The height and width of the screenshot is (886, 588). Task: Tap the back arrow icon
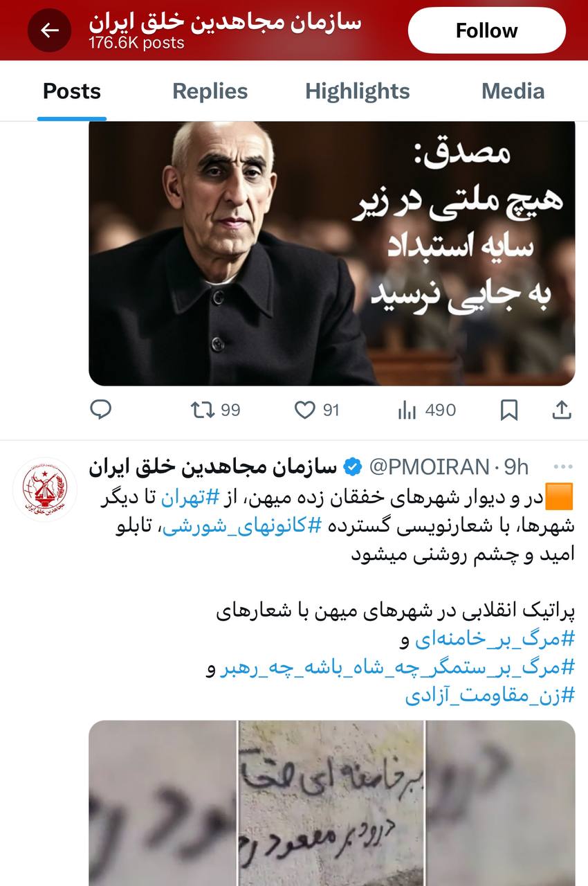(49, 30)
